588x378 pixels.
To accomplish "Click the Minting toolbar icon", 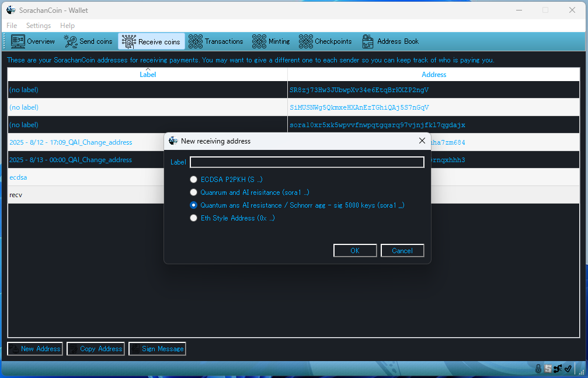I will pos(259,41).
